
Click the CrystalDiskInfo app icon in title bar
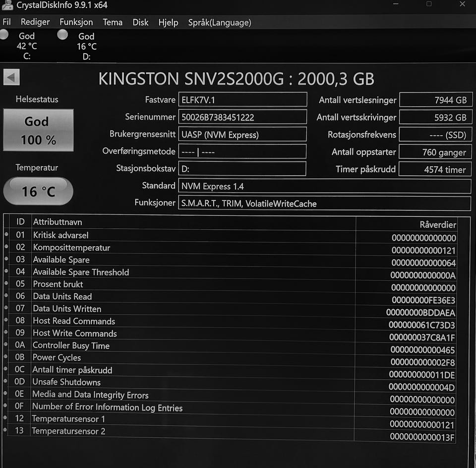[7, 4]
